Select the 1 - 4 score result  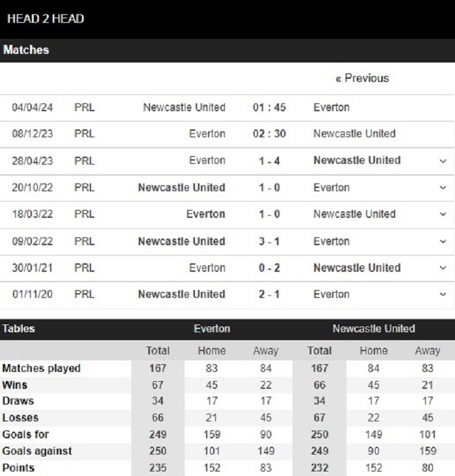tap(269, 161)
